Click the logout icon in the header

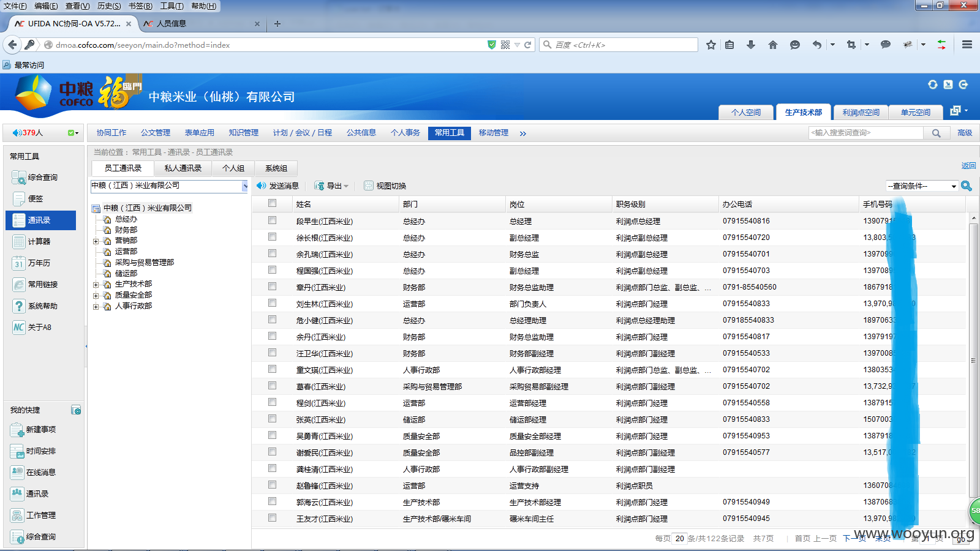(x=963, y=84)
